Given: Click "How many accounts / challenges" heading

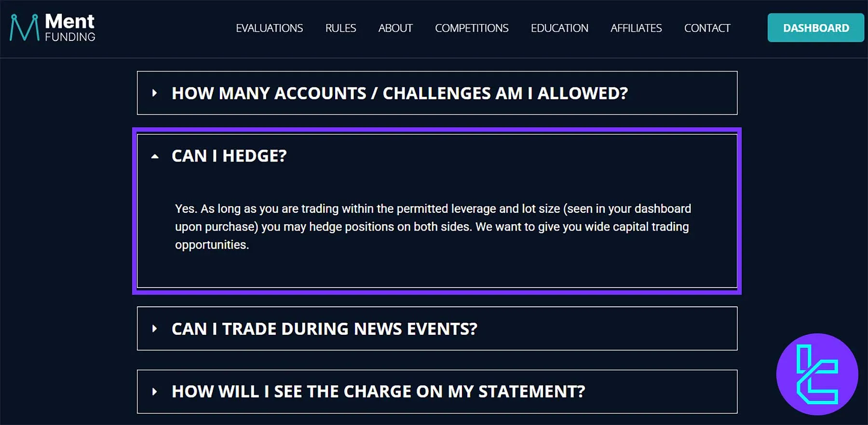Looking at the screenshot, I should coord(399,93).
